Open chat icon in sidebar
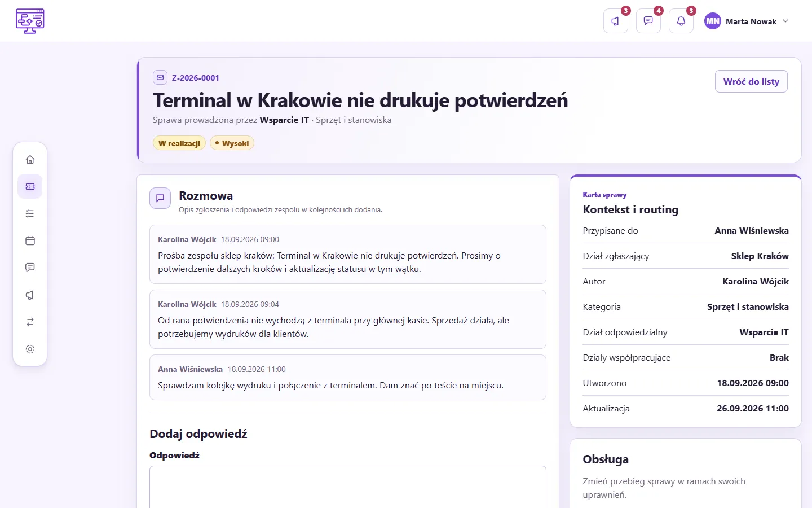This screenshot has width=812, height=508. (x=30, y=268)
